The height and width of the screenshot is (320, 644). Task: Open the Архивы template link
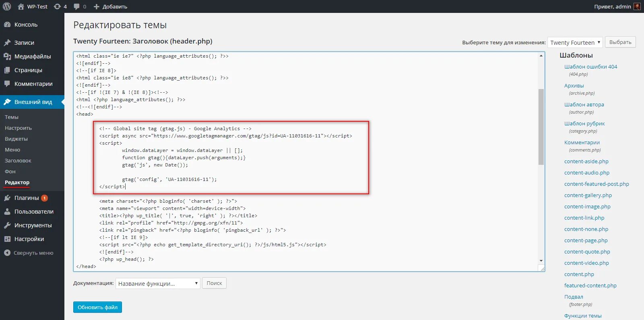coord(574,85)
